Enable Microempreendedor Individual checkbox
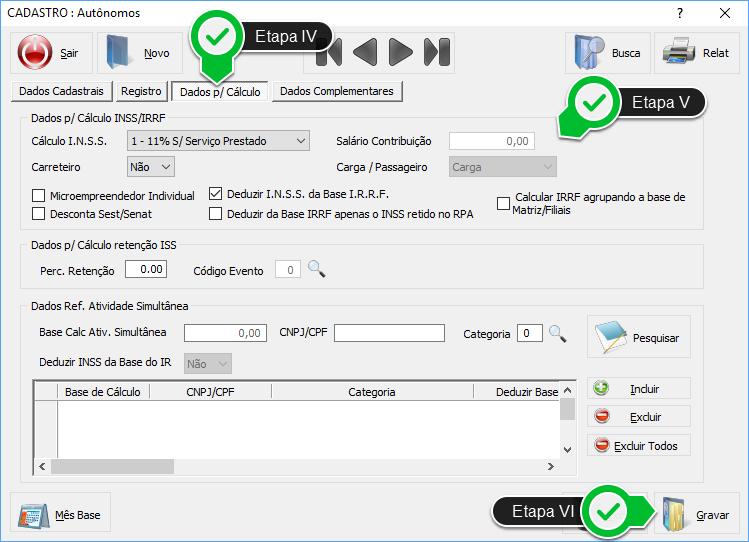Screen dimensions: 749x542 coord(39,196)
